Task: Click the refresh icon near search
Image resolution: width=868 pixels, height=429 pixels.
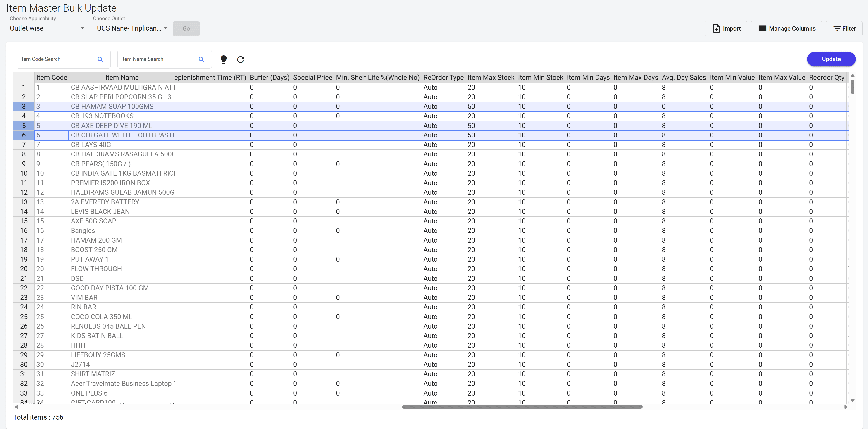Action: (241, 60)
